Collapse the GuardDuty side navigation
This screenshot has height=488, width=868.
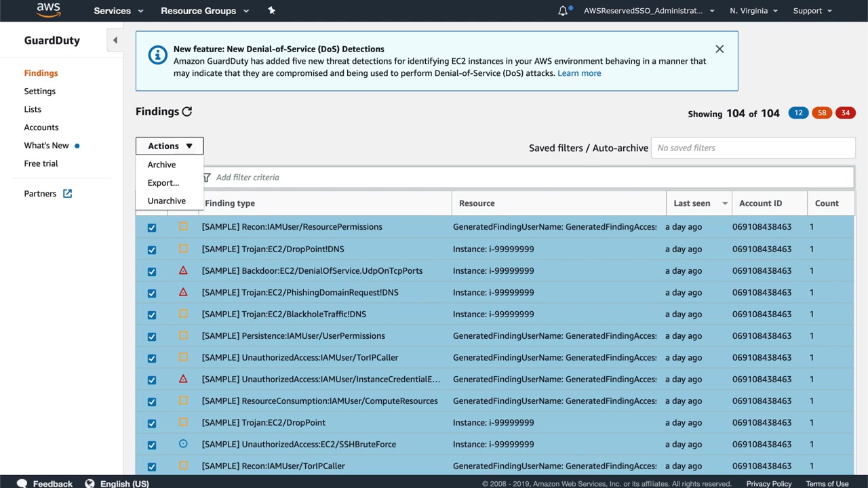point(115,41)
